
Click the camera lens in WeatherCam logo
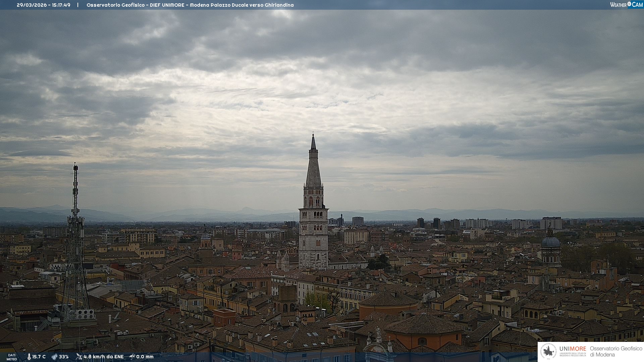click(629, 4)
